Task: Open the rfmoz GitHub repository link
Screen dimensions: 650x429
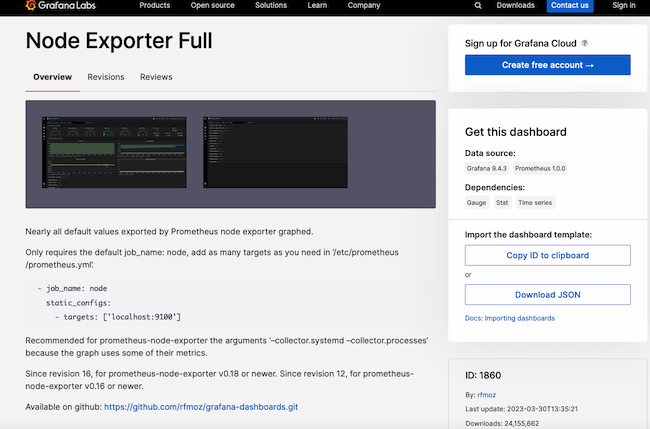Action: [x=200, y=407]
